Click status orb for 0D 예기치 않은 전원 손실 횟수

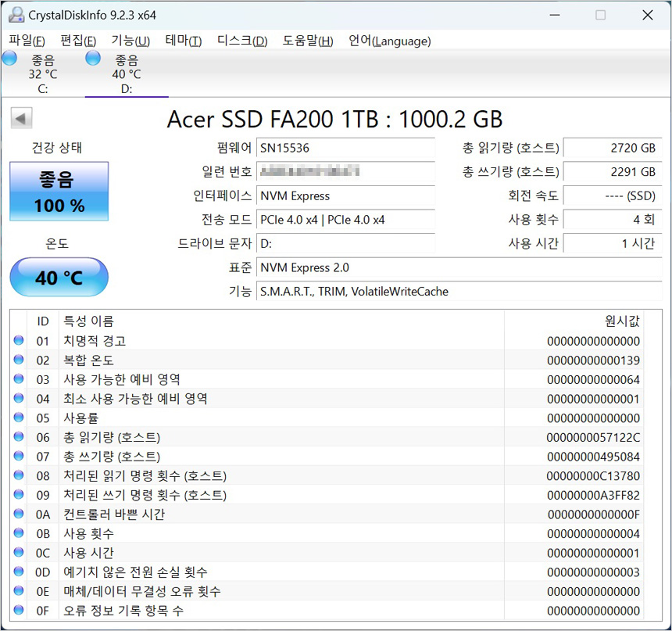click(19, 572)
